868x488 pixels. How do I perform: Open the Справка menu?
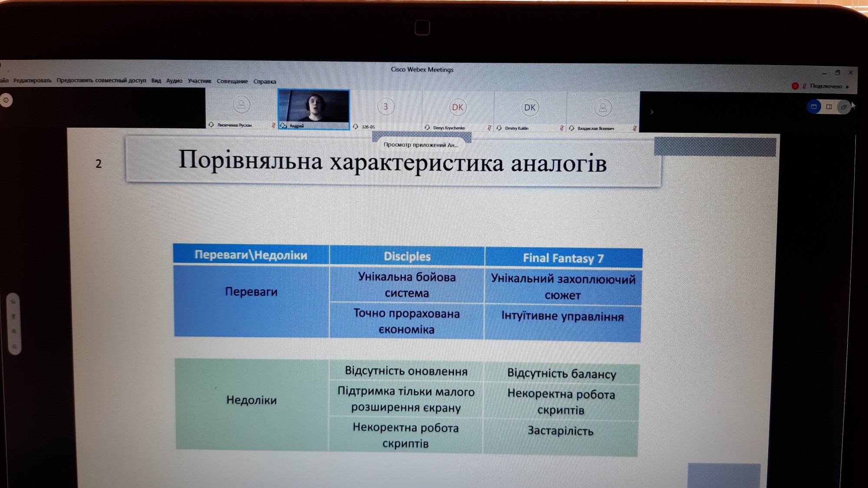[265, 82]
